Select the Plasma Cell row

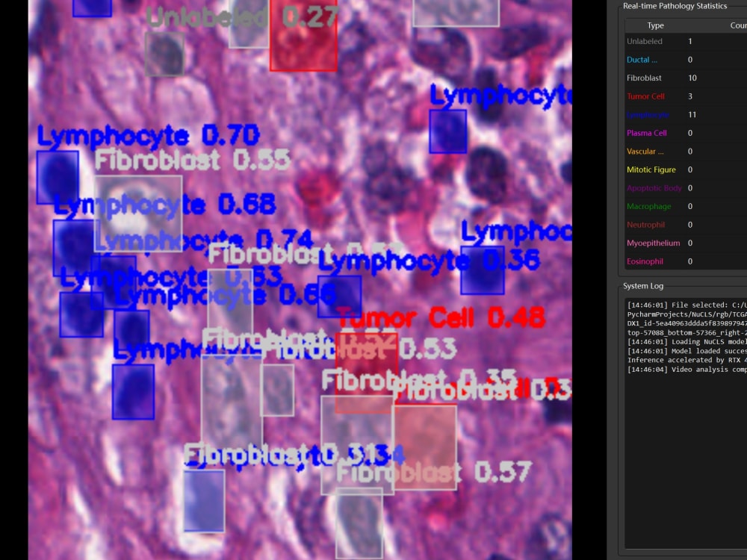(x=686, y=133)
